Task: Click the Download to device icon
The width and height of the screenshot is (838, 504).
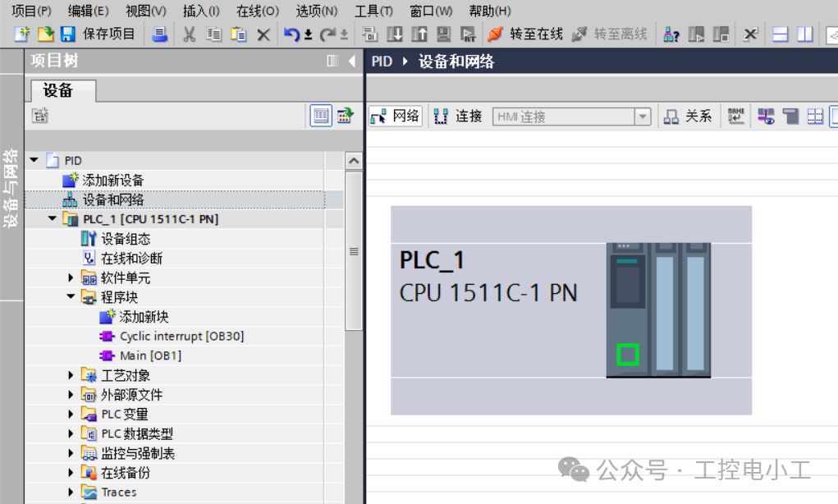Action: [x=395, y=34]
